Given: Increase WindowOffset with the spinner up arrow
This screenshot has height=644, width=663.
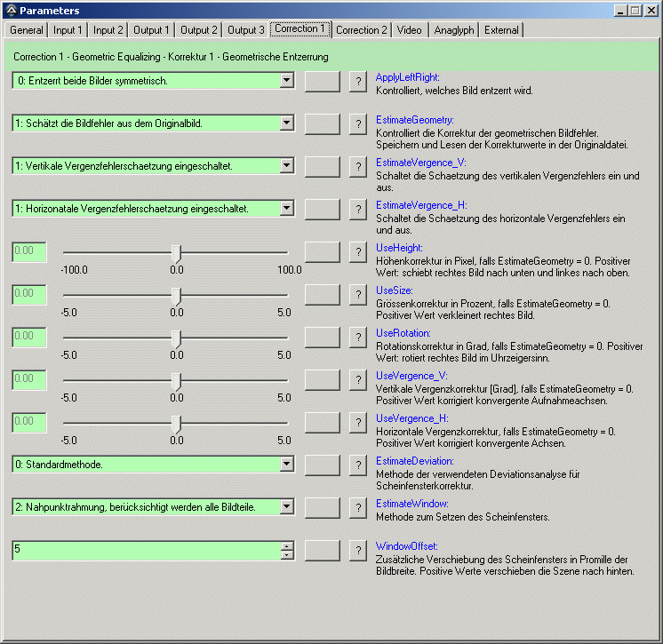Looking at the screenshot, I should [x=287, y=545].
